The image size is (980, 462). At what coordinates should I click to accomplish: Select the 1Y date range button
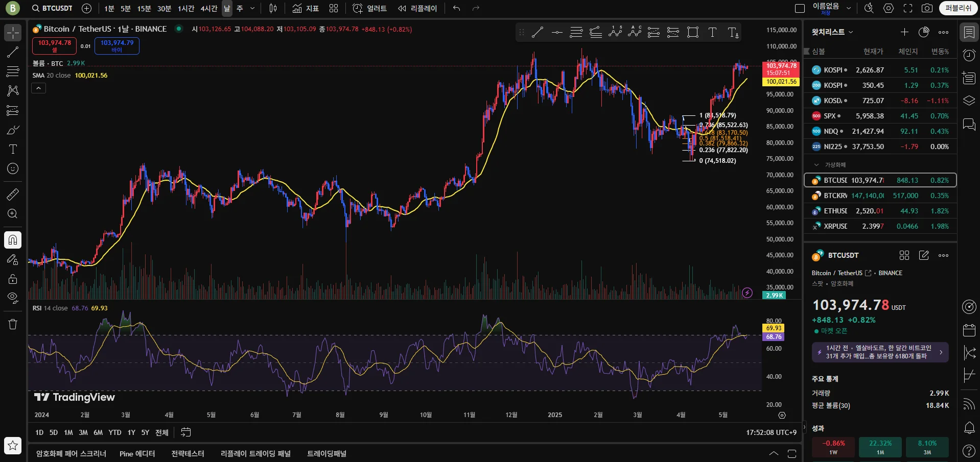(x=131, y=432)
